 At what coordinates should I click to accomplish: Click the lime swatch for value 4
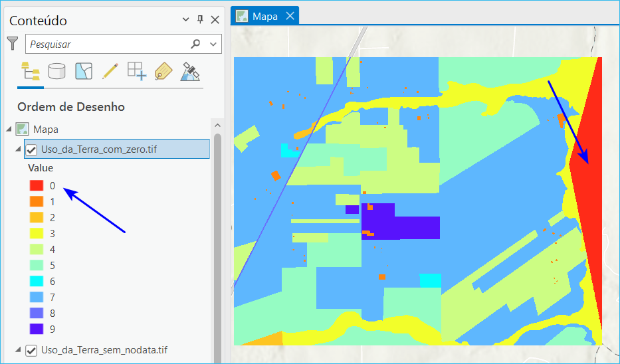[x=37, y=249]
